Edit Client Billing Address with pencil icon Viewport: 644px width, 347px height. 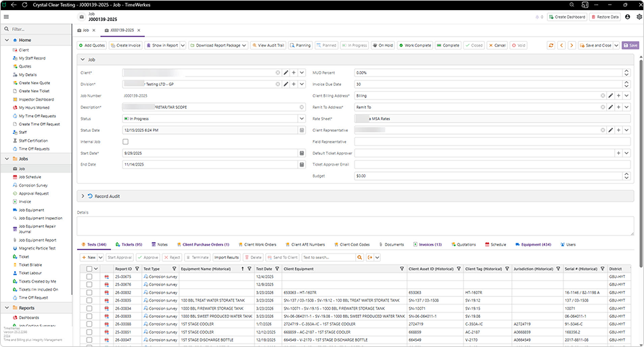pyautogui.click(x=611, y=95)
